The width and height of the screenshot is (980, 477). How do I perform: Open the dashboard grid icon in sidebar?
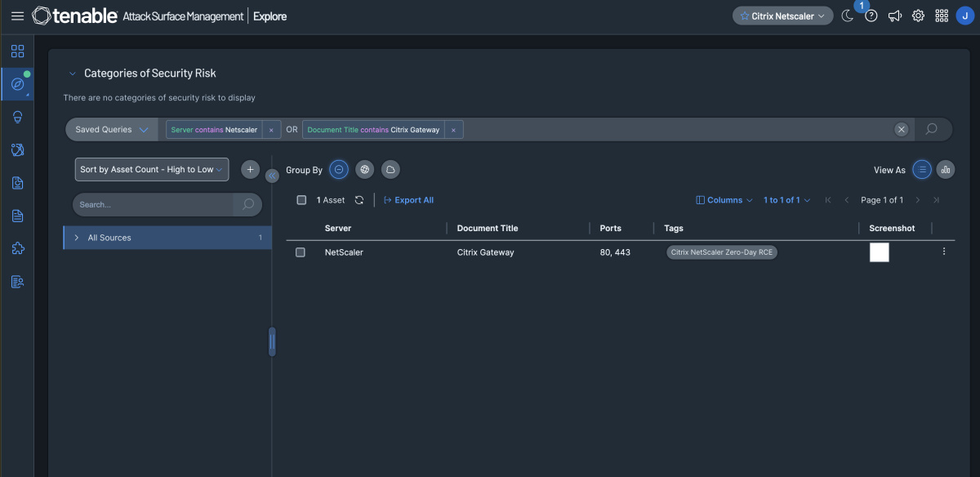17,51
